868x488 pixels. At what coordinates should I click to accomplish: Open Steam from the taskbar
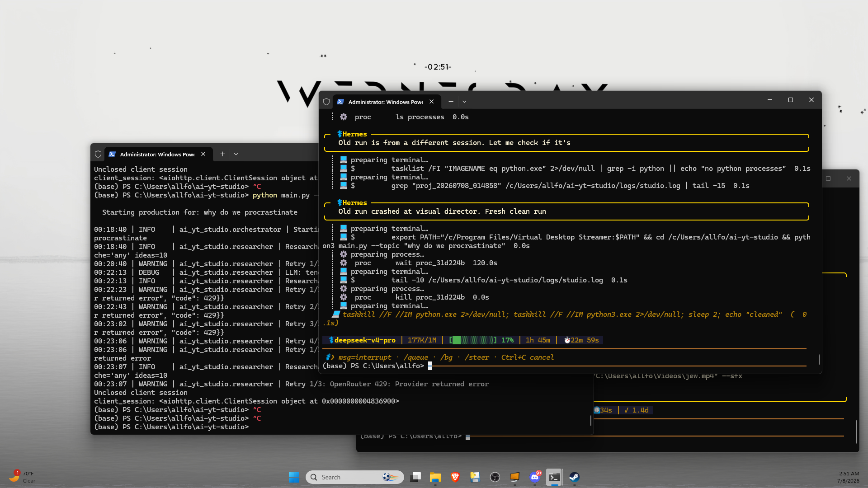(x=574, y=477)
